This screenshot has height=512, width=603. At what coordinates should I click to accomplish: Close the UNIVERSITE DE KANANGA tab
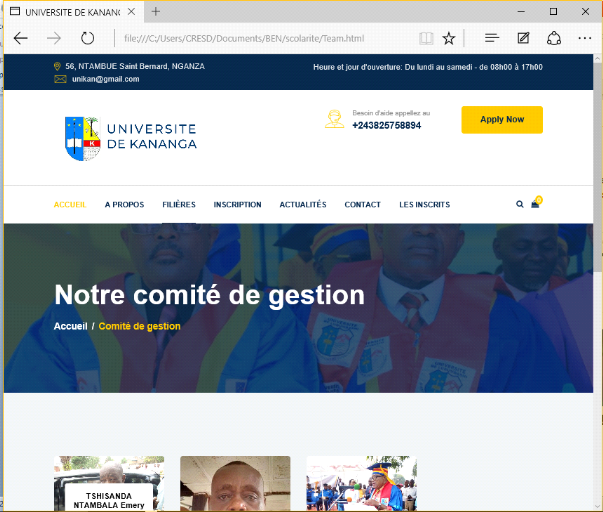pyautogui.click(x=131, y=12)
